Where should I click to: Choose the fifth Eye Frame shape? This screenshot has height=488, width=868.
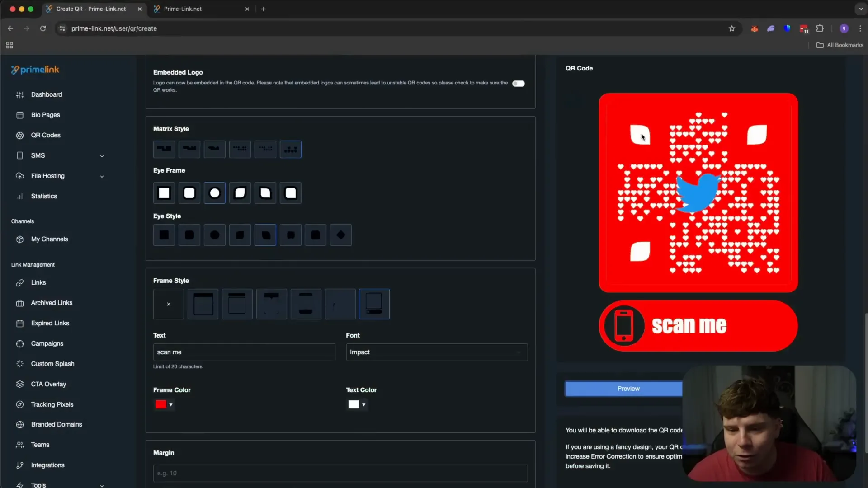[x=265, y=193]
